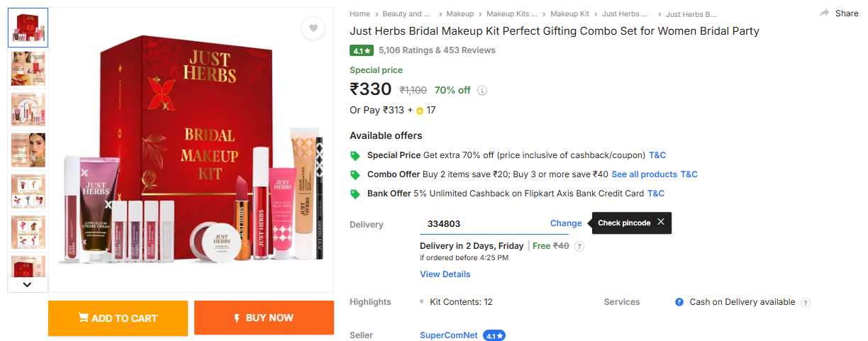The image size is (868, 341).
Task: Click See all products combo link
Action: coord(645,174)
